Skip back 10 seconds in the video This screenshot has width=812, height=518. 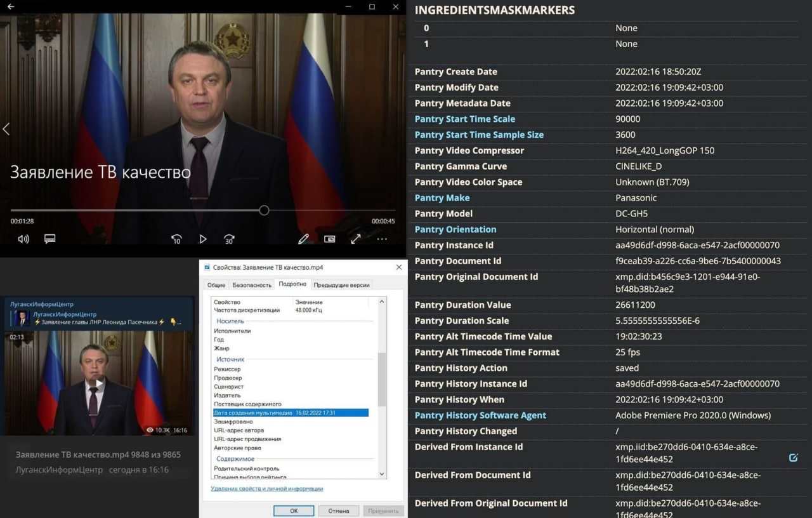(176, 239)
